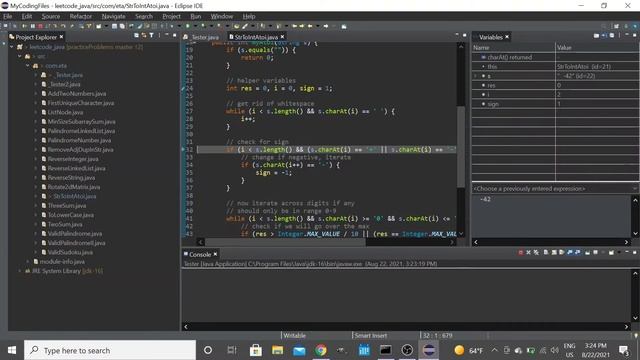This screenshot has width=640, height=360.
Task: Select TwoSum.java file
Action: (65, 224)
